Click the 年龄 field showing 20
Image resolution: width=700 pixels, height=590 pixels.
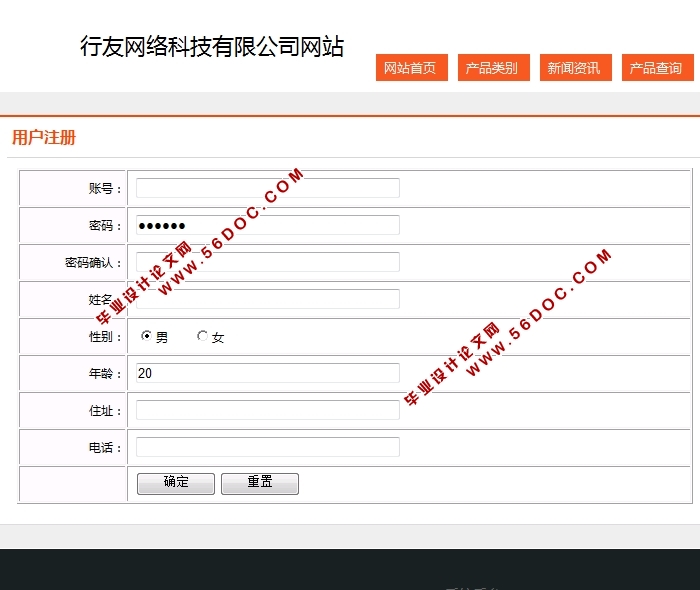coord(268,373)
